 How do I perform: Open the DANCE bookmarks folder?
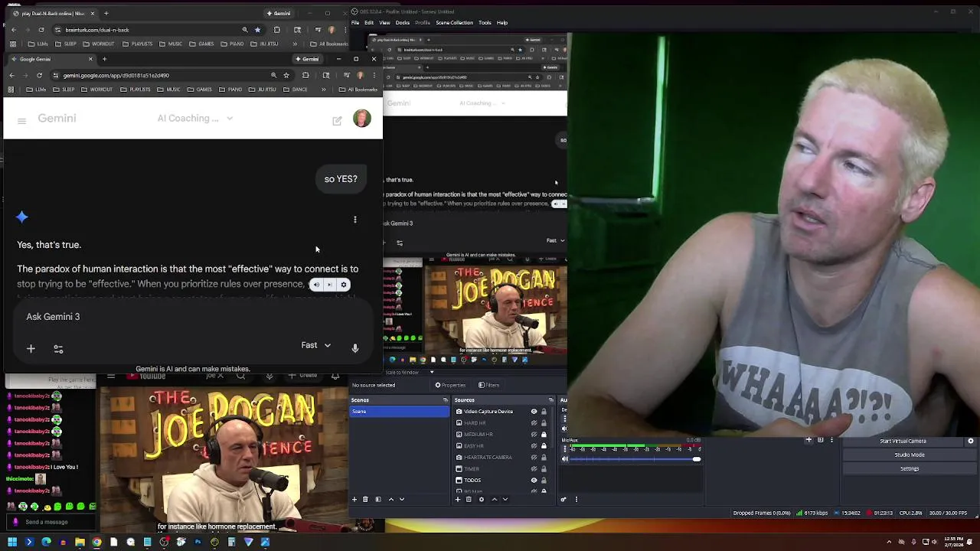[x=296, y=90]
